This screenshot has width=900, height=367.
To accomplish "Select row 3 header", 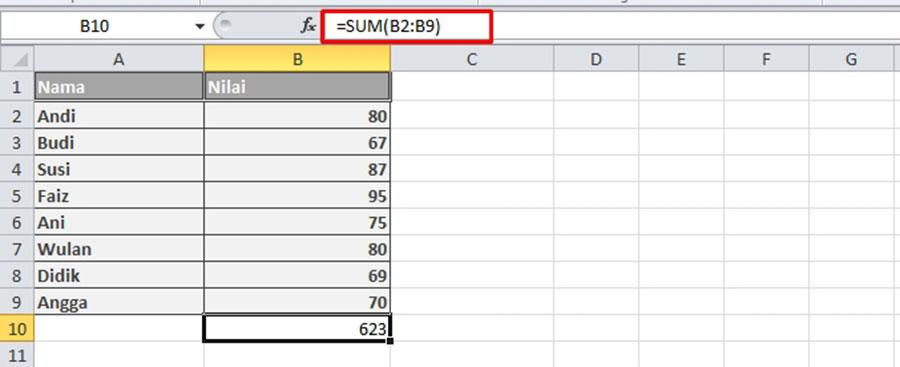I will pos(17,143).
